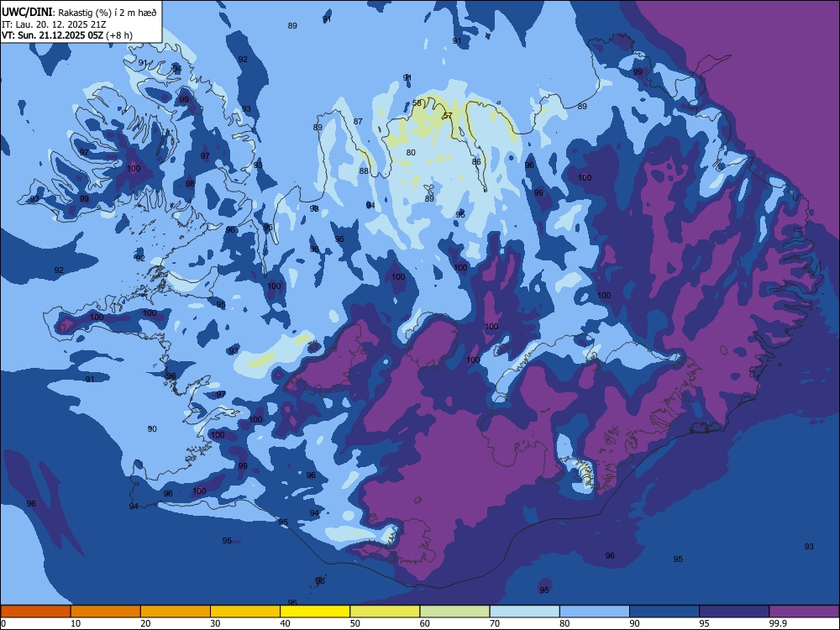Click the purple 99.9 legend swatch
The image size is (840, 630).
pyautogui.click(x=804, y=612)
